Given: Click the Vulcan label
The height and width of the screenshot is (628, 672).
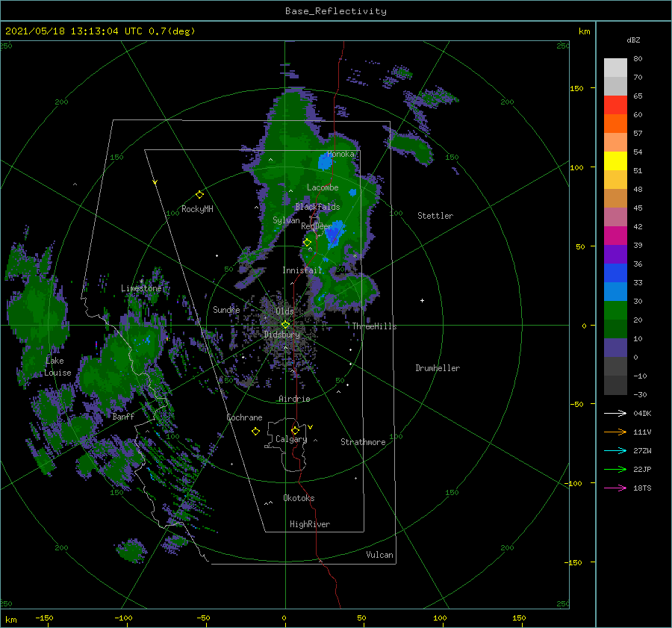Looking at the screenshot, I should (x=380, y=555).
